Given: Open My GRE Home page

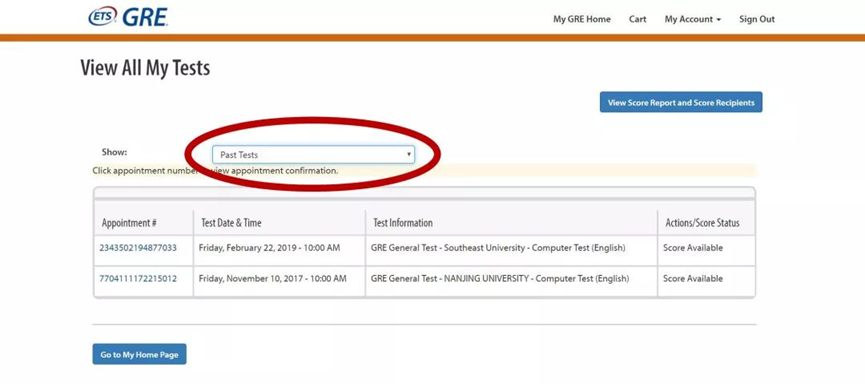Looking at the screenshot, I should pyautogui.click(x=581, y=19).
